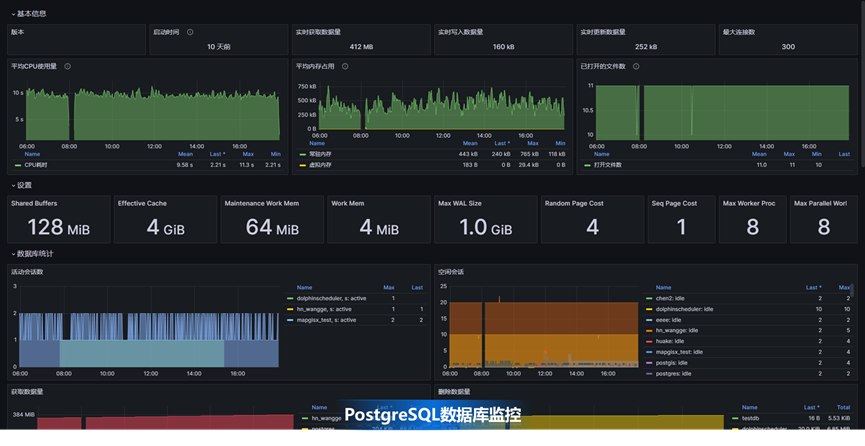Toggle the dolphinscheduler, s: active series
The image size is (865, 446).
tap(332, 299)
